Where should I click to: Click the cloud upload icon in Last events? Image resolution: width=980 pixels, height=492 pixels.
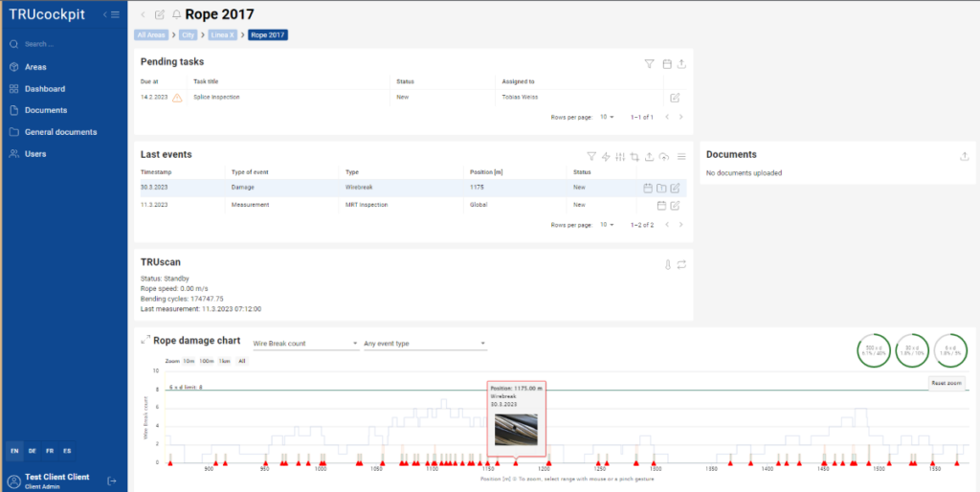(x=664, y=157)
